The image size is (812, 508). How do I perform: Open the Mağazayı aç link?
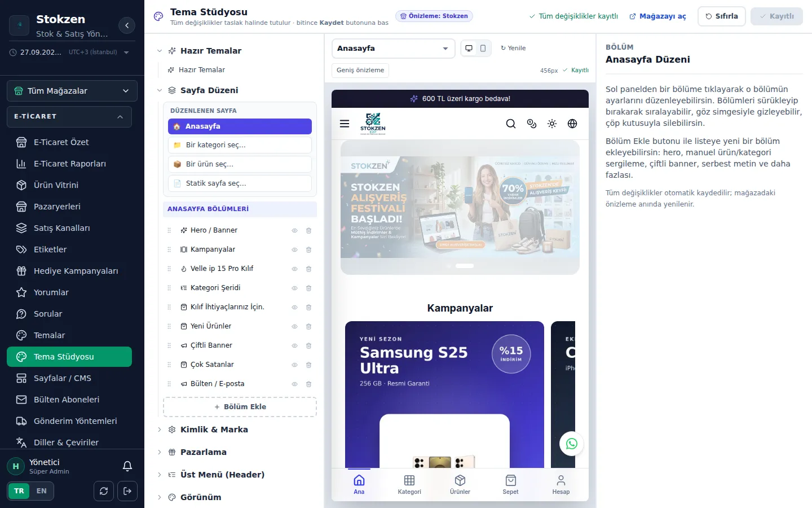(x=657, y=16)
